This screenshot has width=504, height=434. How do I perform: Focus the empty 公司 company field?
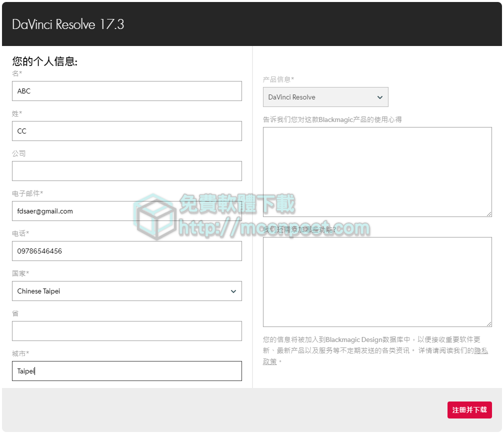point(126,171)
